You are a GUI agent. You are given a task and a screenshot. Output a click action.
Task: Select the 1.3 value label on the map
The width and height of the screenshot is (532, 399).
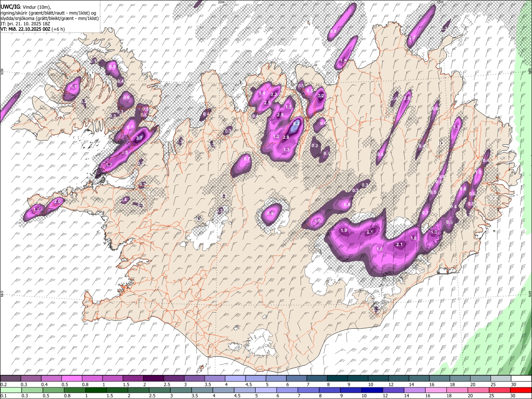click(286, 150)
